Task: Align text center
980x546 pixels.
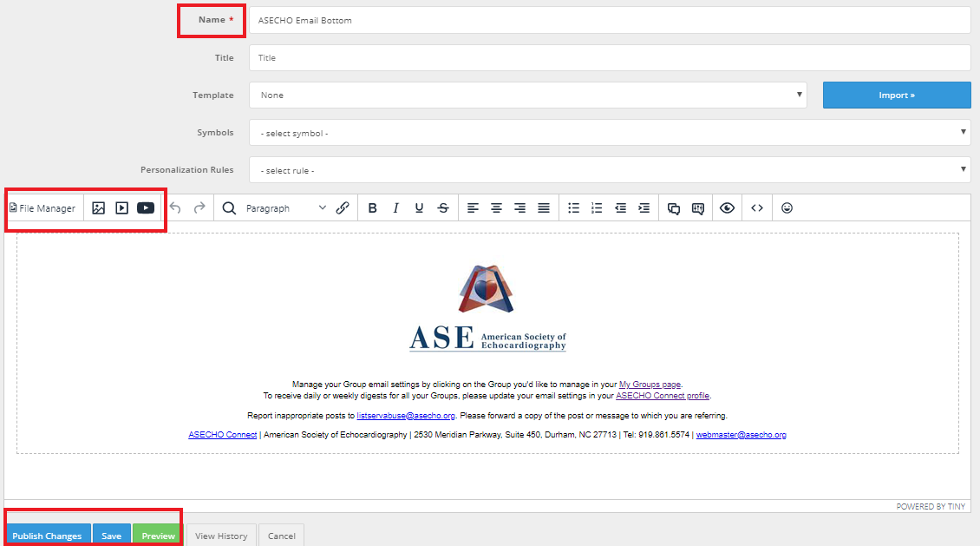Action: coord(496,208)
